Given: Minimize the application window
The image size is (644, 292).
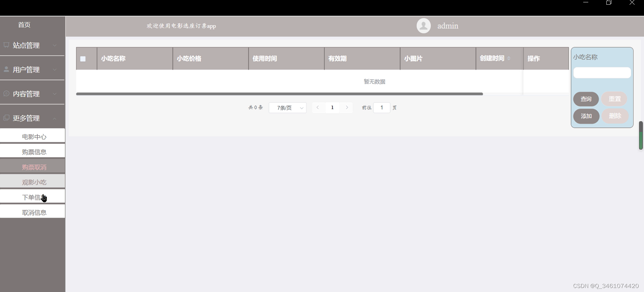Looking at the screenshot, I should coord(586,3).
